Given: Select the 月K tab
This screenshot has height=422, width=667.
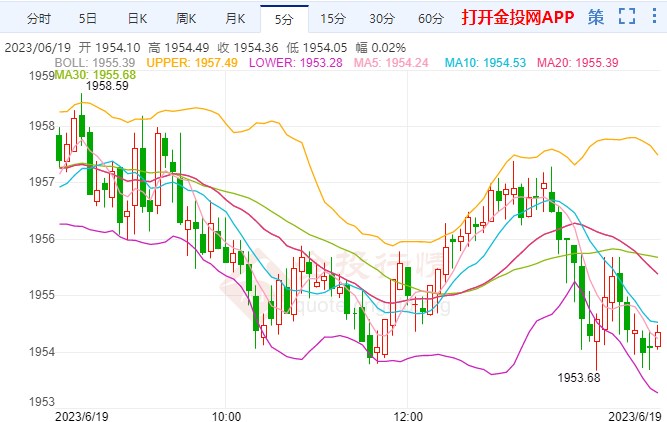Looking at the screenshot, I should 235,19.
